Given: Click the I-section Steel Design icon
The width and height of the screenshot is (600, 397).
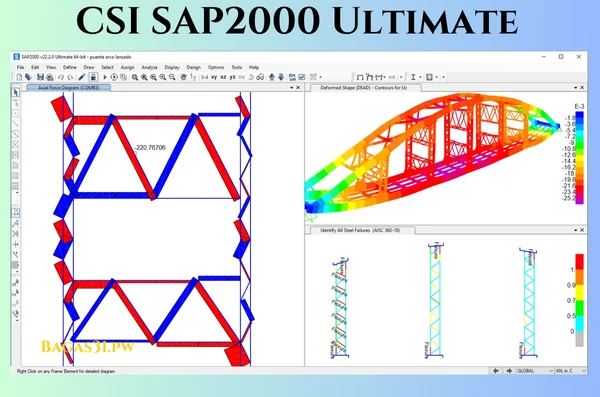Looking at the screenshot, I should click(x=413, y=77).
